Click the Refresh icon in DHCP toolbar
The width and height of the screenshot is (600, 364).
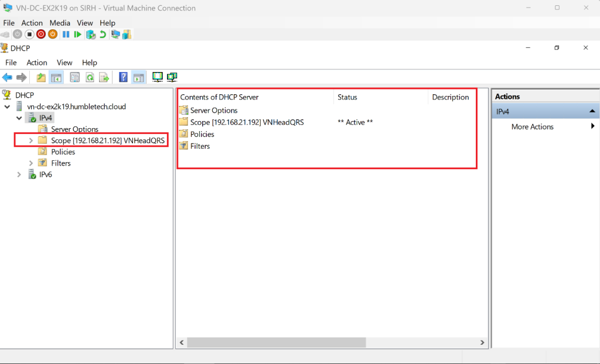pyautogui.click(x=90, y=77)
